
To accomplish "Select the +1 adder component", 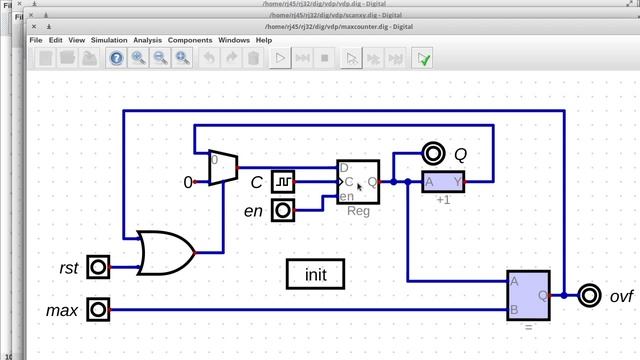I will pos(443,182).
